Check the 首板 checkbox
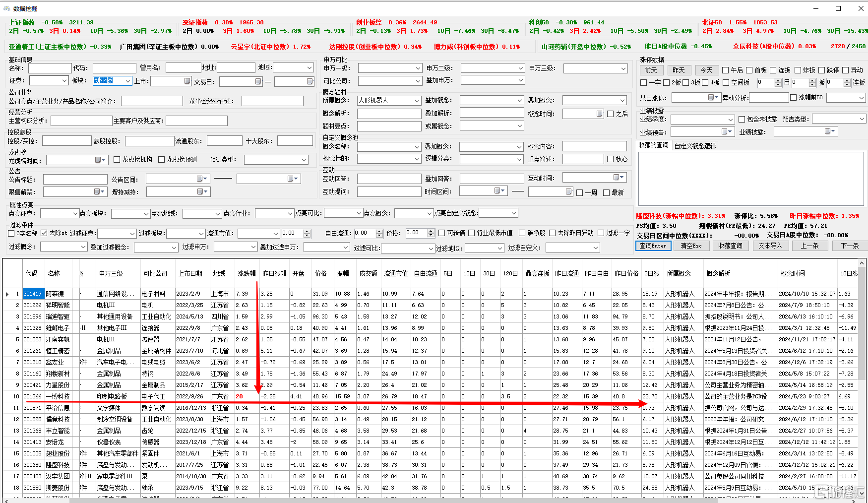The width and height of the screenshot is (868, 503). coord(749,70)
